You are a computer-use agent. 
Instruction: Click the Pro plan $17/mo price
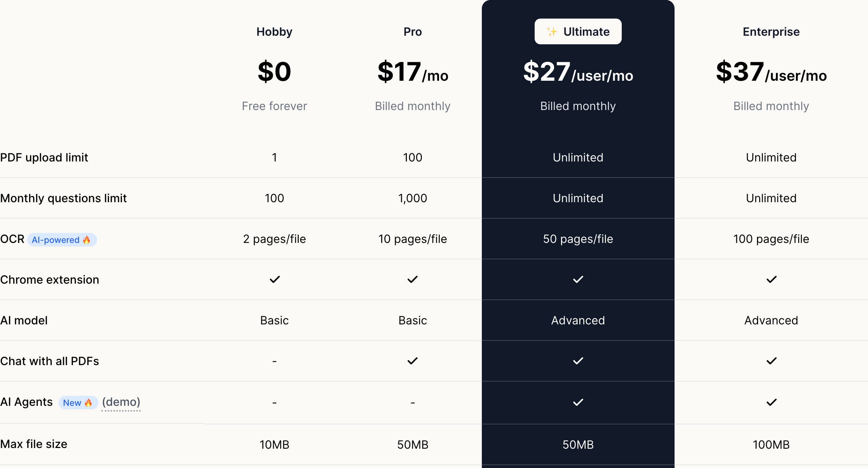click(413, 72)
